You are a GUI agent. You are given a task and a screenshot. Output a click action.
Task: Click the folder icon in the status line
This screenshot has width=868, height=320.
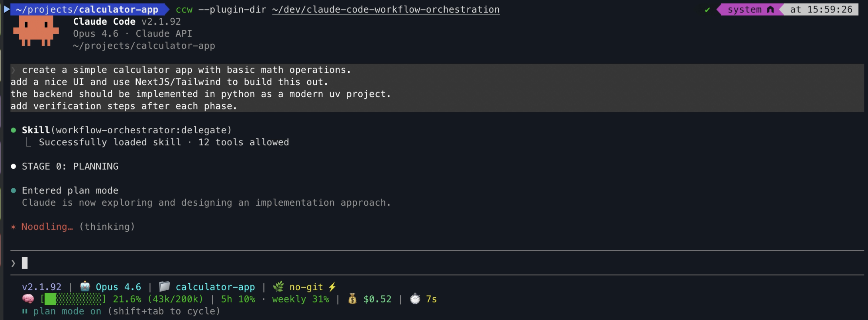pos(164,287)
